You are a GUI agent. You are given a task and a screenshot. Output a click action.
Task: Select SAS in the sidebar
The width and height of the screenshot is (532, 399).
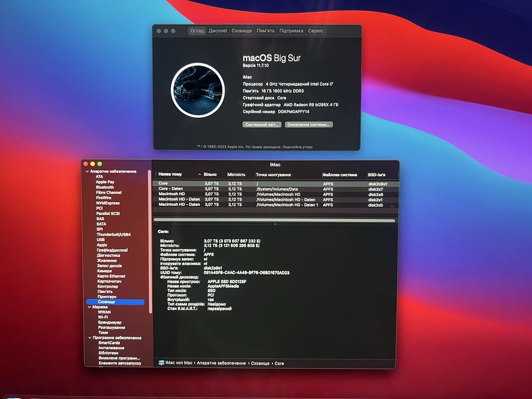pyautogui.click(x=100, y=219)
